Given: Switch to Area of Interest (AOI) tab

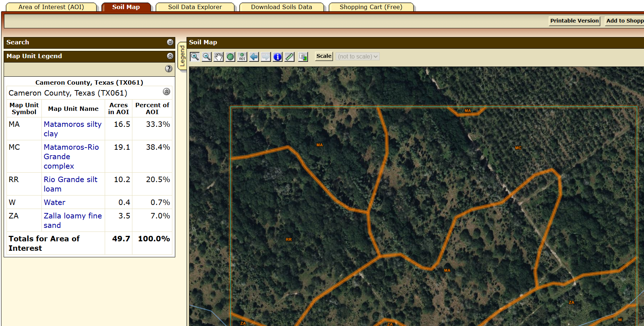Looking at the screenshot, I should pos(51,7).
